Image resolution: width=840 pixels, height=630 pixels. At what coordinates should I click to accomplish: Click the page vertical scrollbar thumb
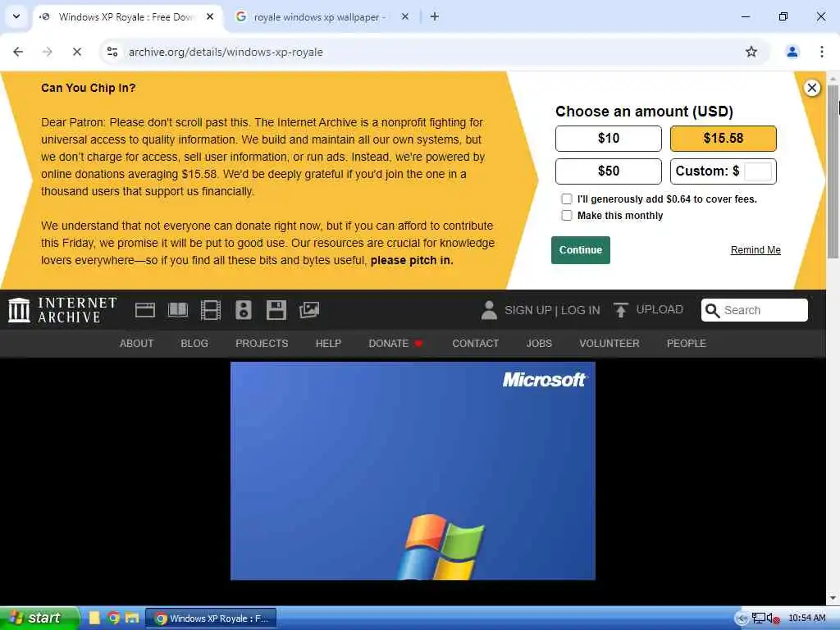coord(833,171)
